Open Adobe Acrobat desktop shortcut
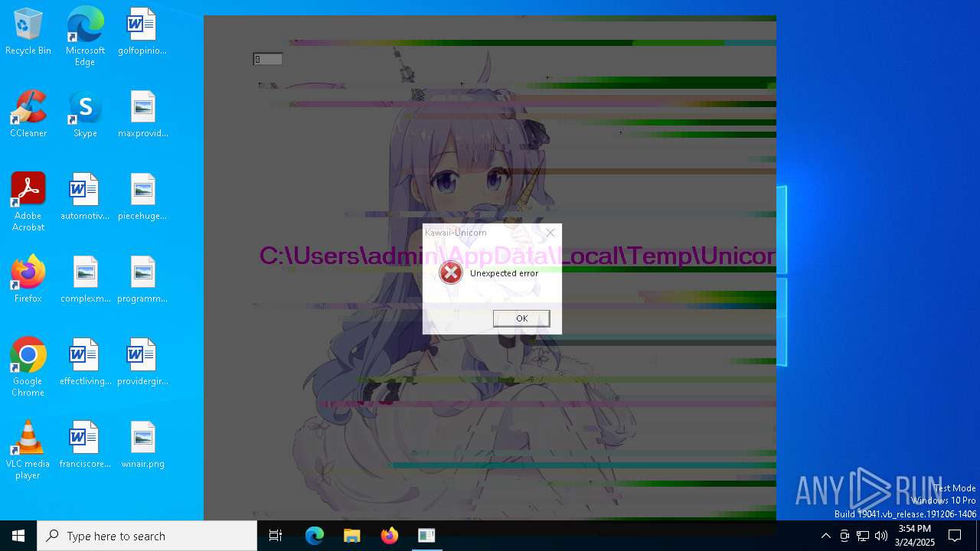The height and width of the screenshot is (551, 980). click(28, 203)
